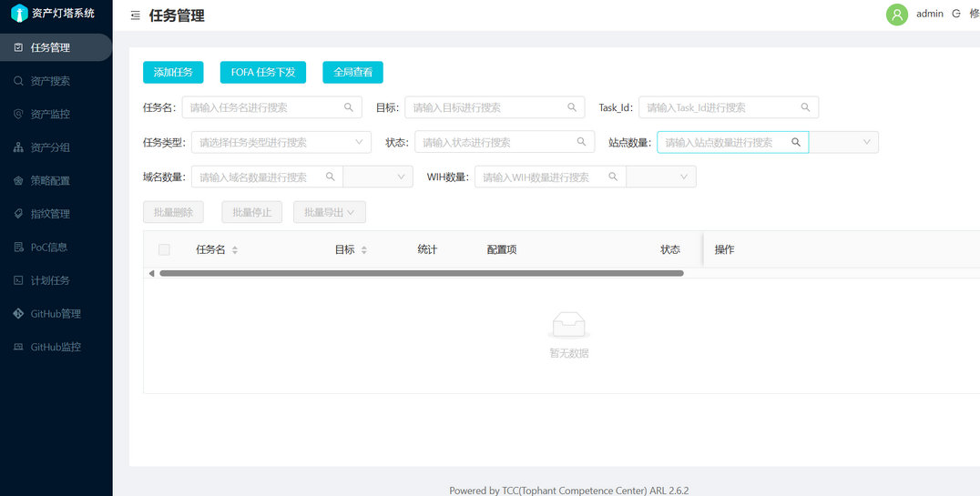Focus the 任务名 search input
980x496 pixels.
coord(272,106)
